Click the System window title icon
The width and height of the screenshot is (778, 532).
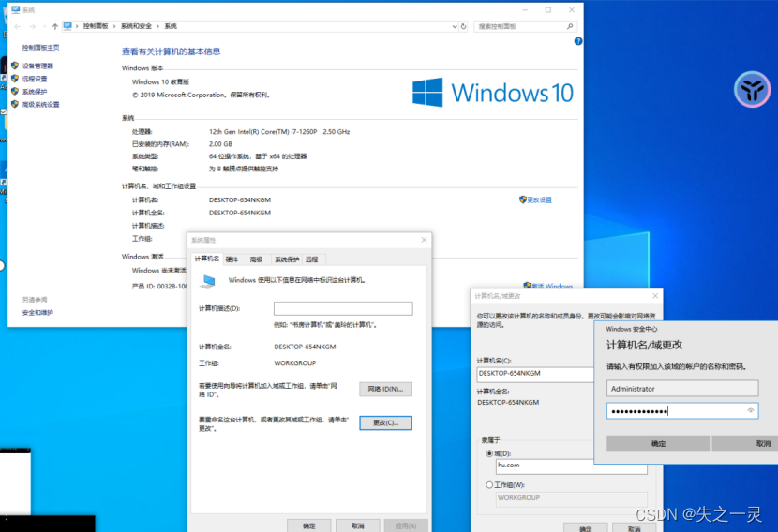click(15, 10)
